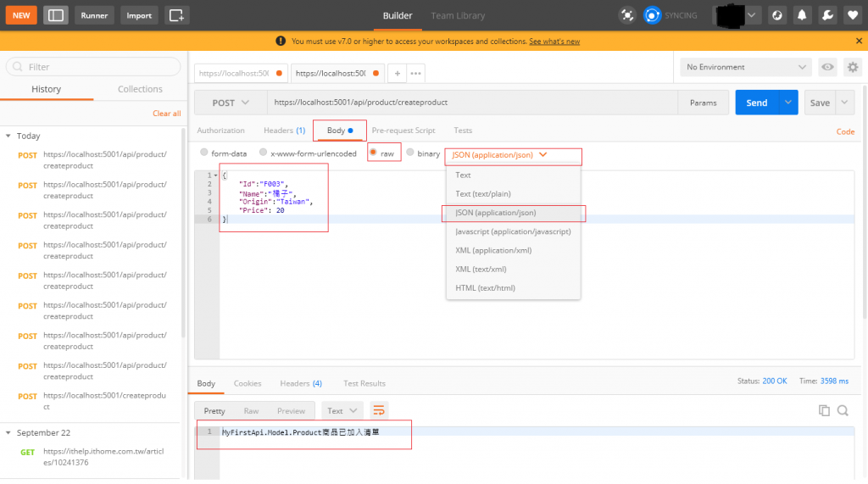Open the No Environment dropdown
Screen dimensions: 868x484
pos(746,67)
